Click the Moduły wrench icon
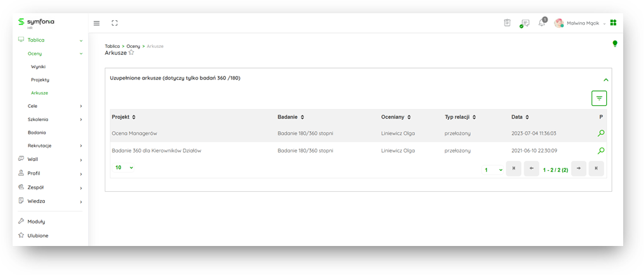The image size is (644, 275). click(21, 221)
